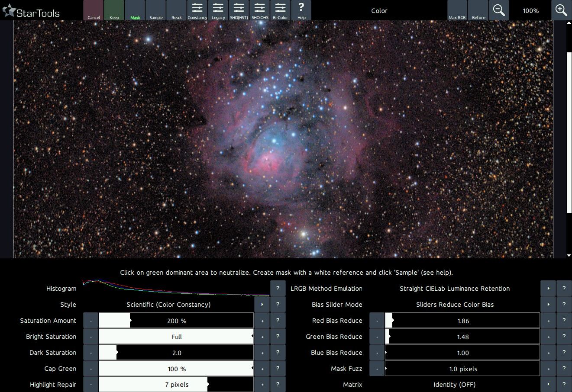Click the Sample button
The height and width of the screenshot is (392, 572).
pos(156,10)
